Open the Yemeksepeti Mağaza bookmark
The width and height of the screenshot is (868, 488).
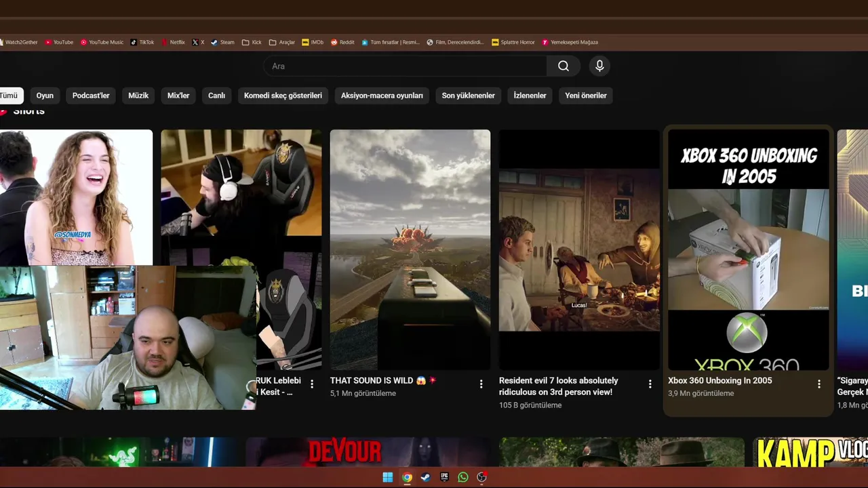click(570, 42)
